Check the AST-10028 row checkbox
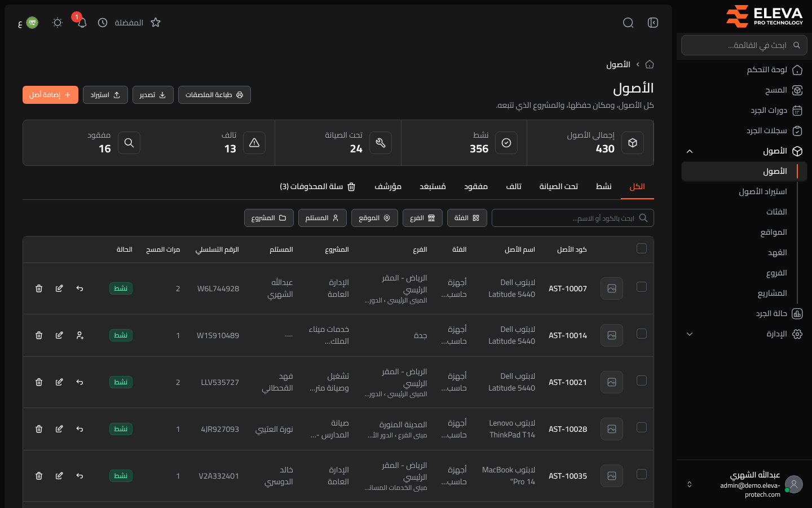 (x=642, y=427)
